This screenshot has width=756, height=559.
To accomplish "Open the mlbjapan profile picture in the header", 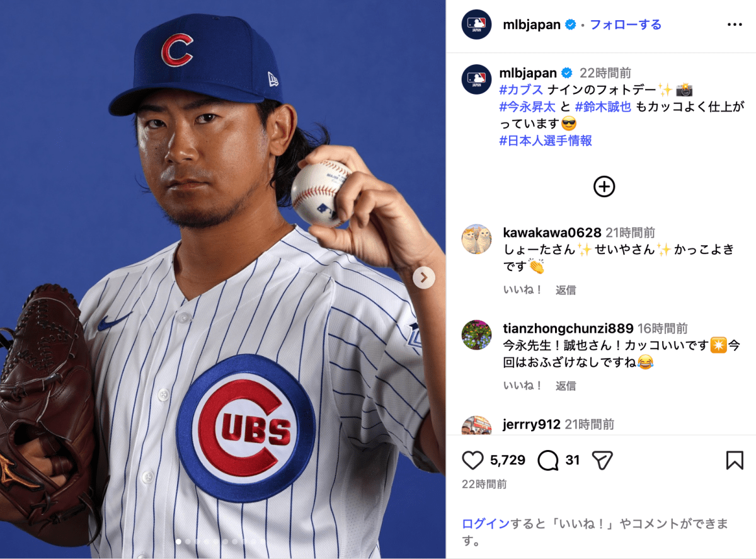I will pos(476,25).
